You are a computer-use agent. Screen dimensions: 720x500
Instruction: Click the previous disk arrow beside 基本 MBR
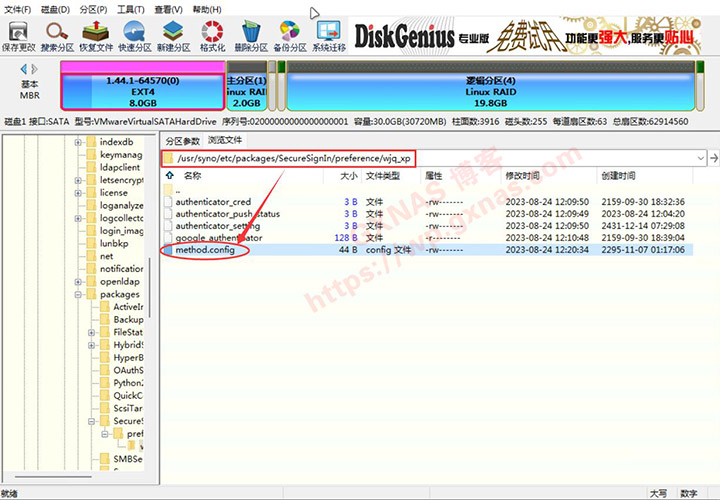click(x=22, y=69)
